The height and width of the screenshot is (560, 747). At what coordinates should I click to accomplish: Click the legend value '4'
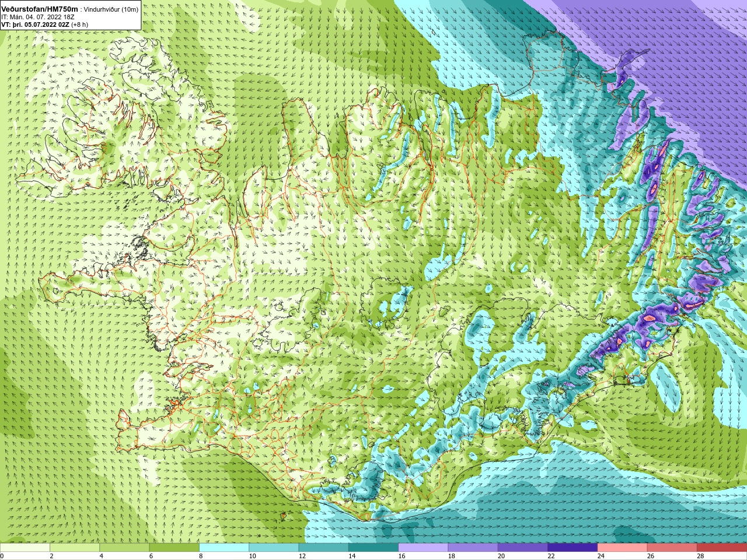[x=101, y=556]
